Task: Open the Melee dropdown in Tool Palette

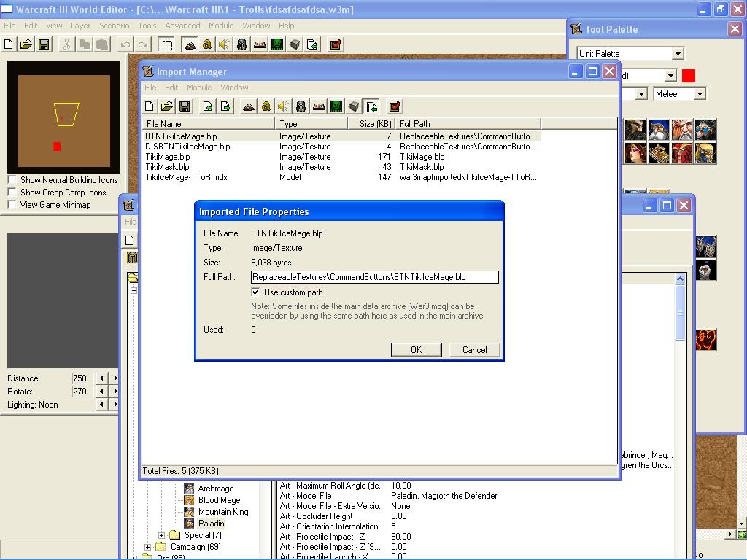Action: tap(700, 94)
